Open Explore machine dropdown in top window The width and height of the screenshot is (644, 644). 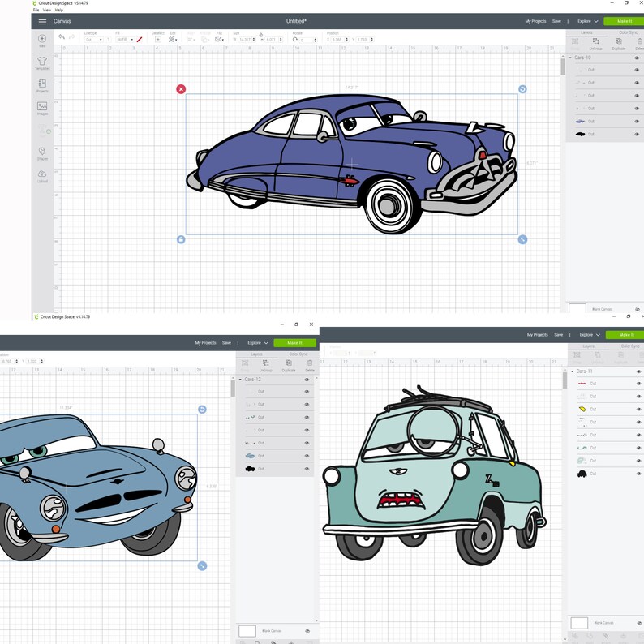(588, 21)
